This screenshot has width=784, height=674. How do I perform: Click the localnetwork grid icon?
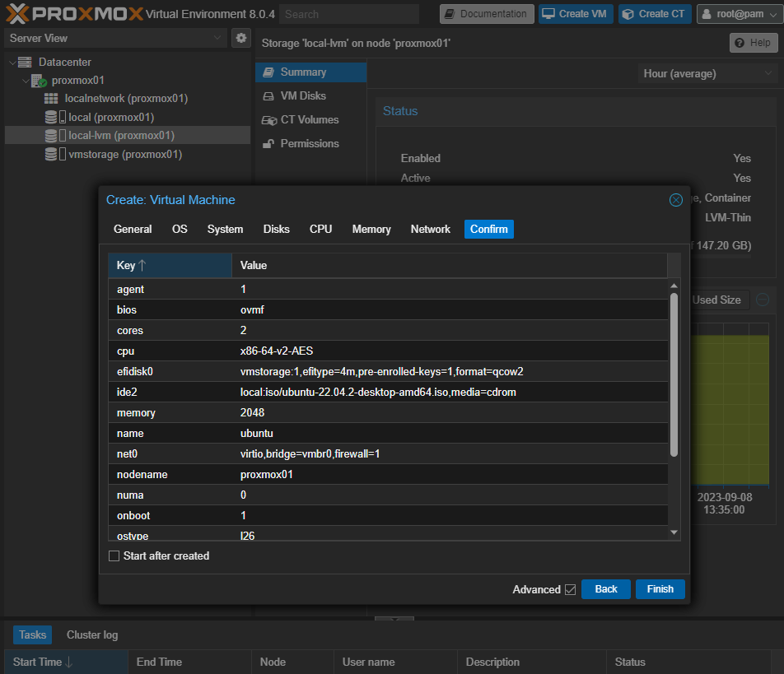(x=51, y=99)
